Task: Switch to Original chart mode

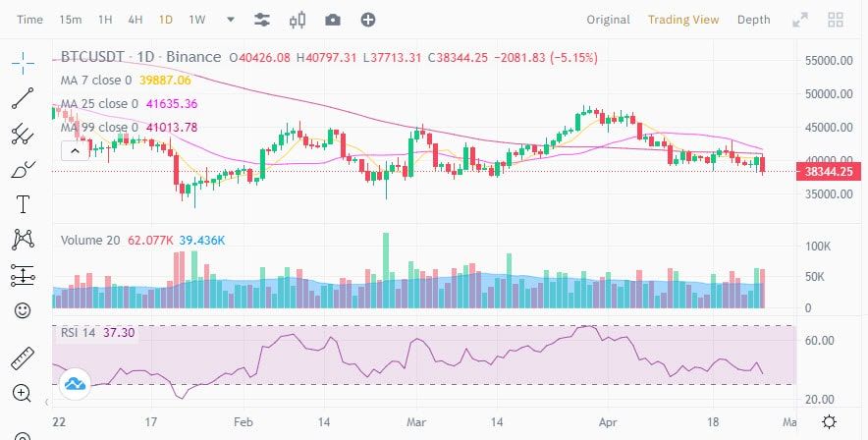Action: (608, 20)
